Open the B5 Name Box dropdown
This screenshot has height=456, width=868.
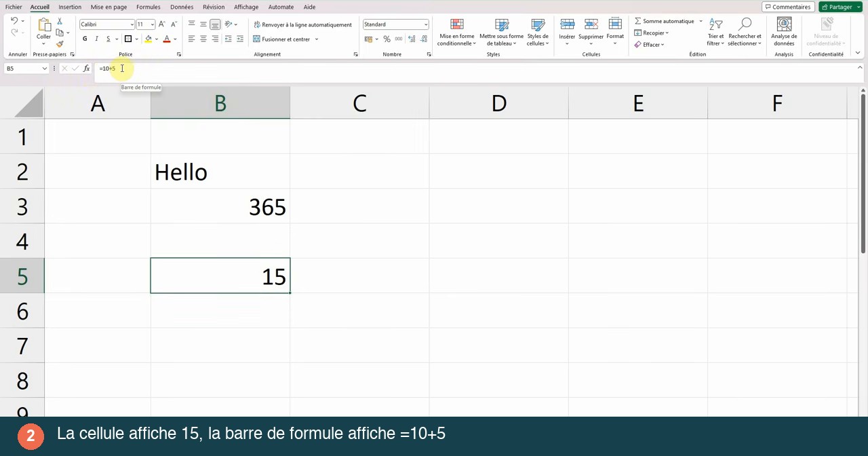[x=45, y=69]
